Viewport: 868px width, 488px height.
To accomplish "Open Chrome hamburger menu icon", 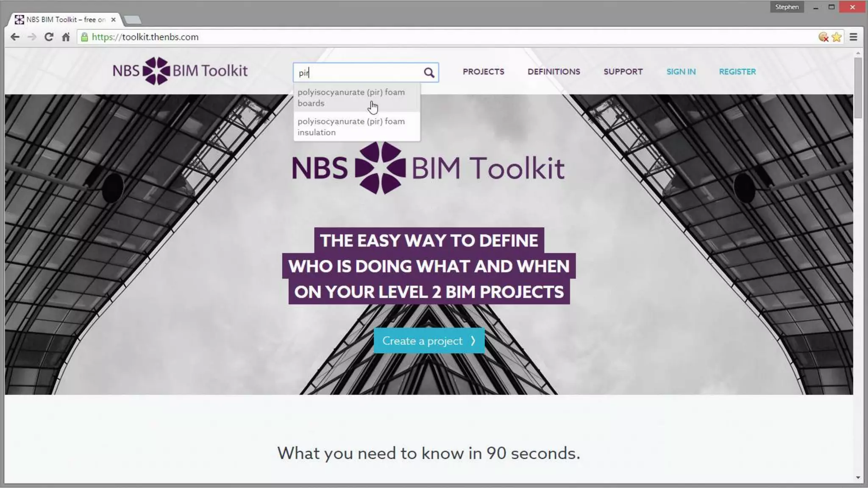I will pos(854,37).
